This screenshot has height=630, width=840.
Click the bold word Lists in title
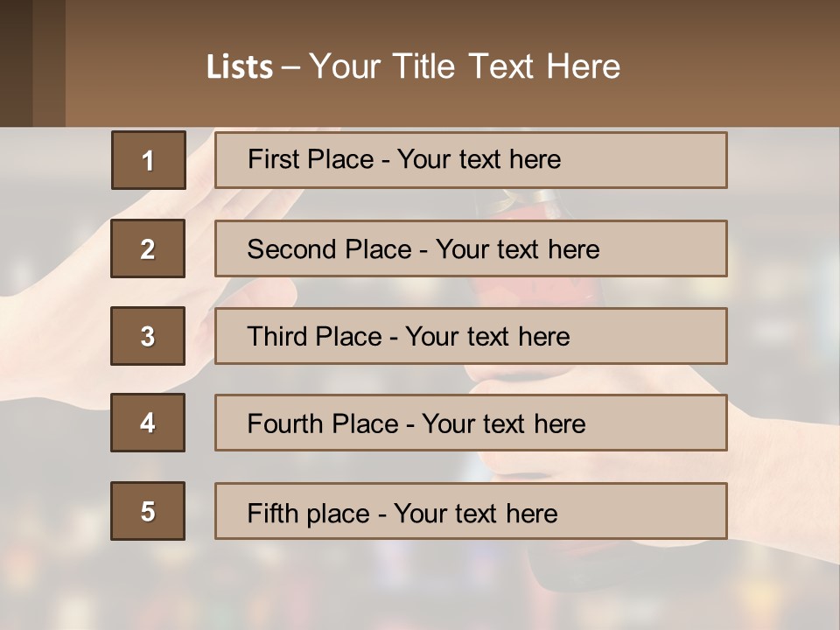pos(240,66)
